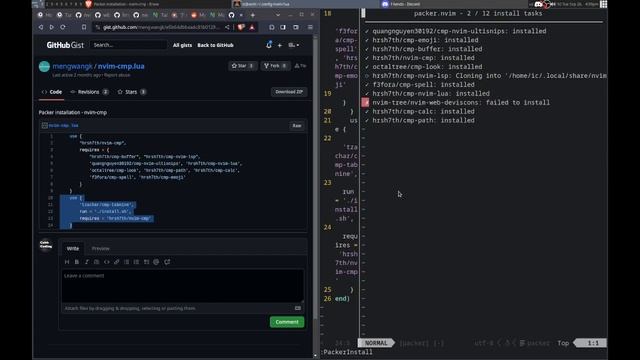
Task: Insert a task list
Action: tap(146, 262)
